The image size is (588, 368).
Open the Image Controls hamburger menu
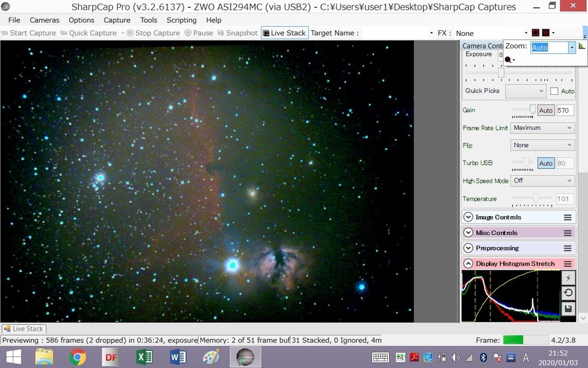click(x=568, y=217)
